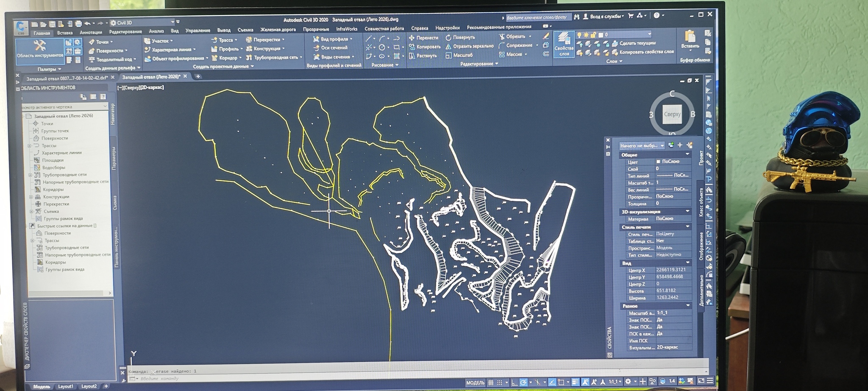The width and height of the screenshot is (868, 391).
Task: Select the Отразить зеркально mirror tool
Action: (x=470, y=46)
